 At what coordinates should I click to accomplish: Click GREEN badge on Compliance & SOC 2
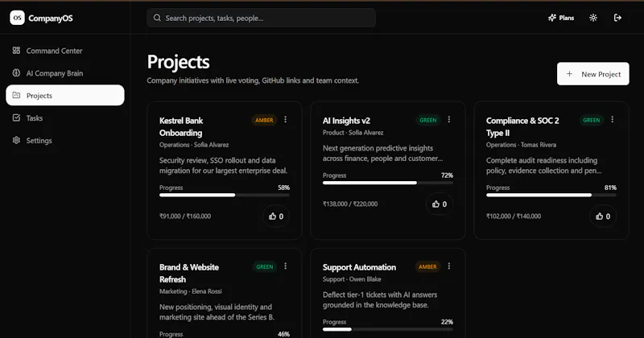(592, 120)
